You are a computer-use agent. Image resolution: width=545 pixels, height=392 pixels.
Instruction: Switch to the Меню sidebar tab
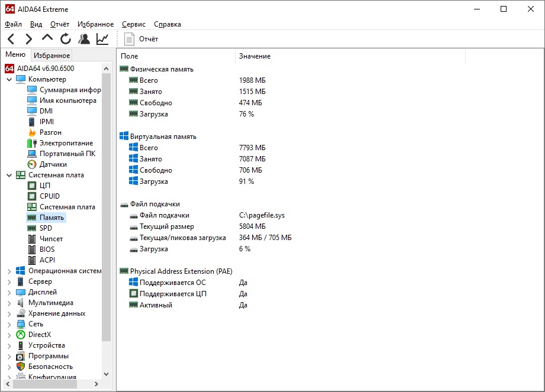coord(15,54)
